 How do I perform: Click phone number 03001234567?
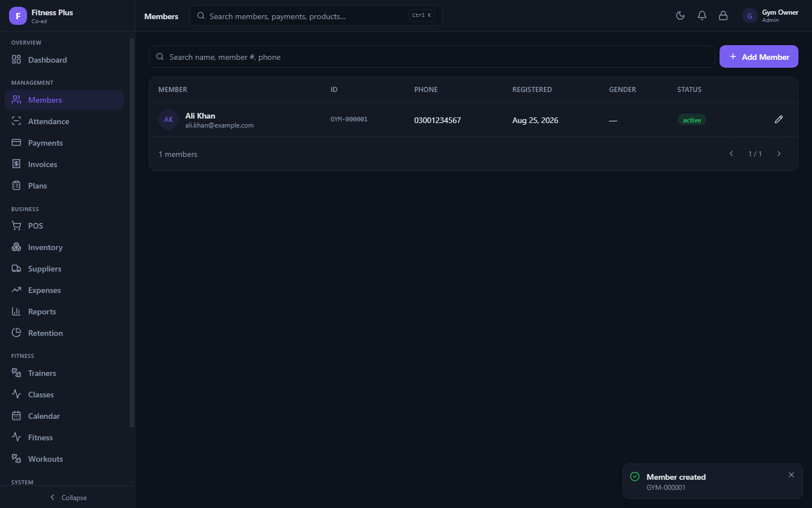(x=438, y=120)
